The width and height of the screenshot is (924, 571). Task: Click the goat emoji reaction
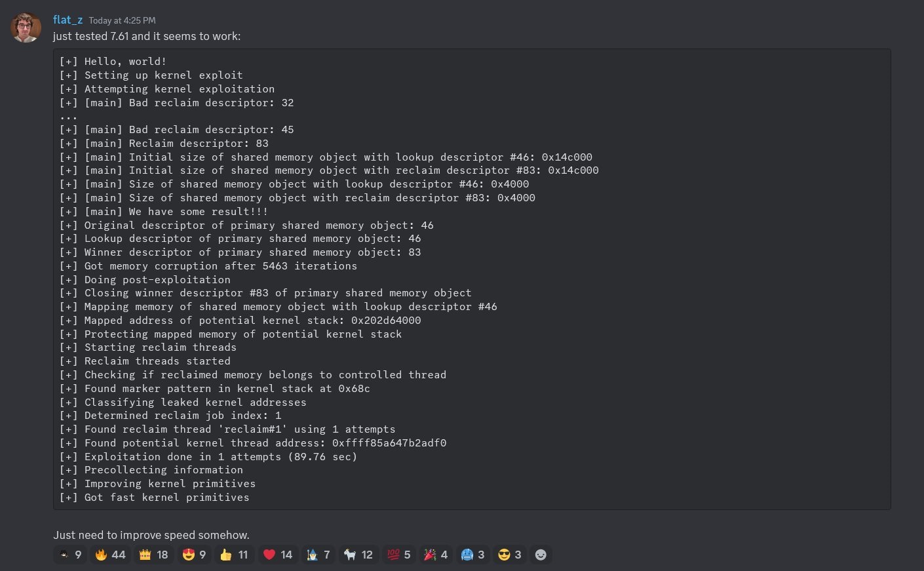pos(358,555)
